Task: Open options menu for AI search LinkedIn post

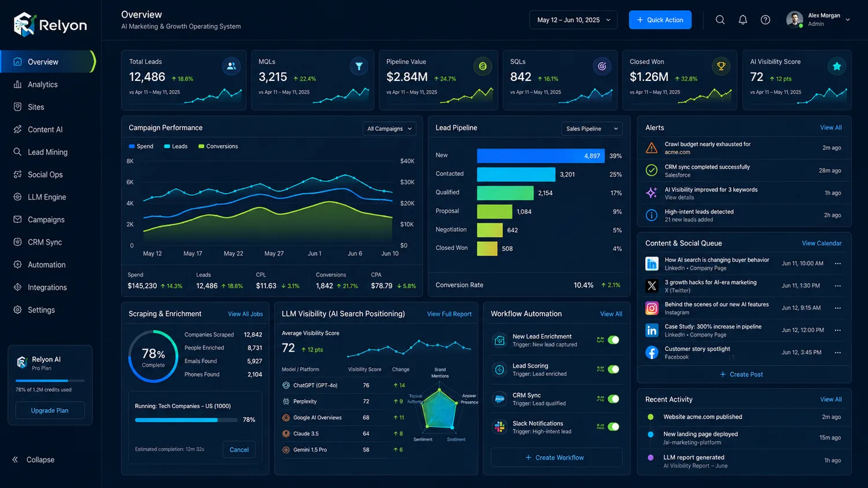Action: [837, 264]
